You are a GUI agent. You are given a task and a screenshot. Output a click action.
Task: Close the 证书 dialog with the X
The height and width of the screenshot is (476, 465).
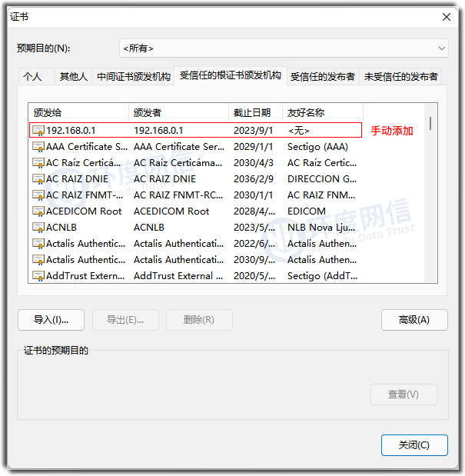(447, 17)
